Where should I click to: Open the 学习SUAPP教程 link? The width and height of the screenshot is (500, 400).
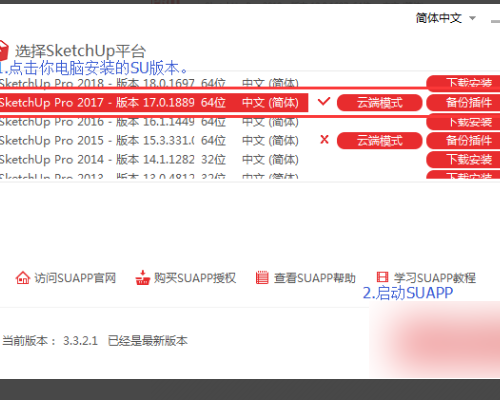[435, 278]
